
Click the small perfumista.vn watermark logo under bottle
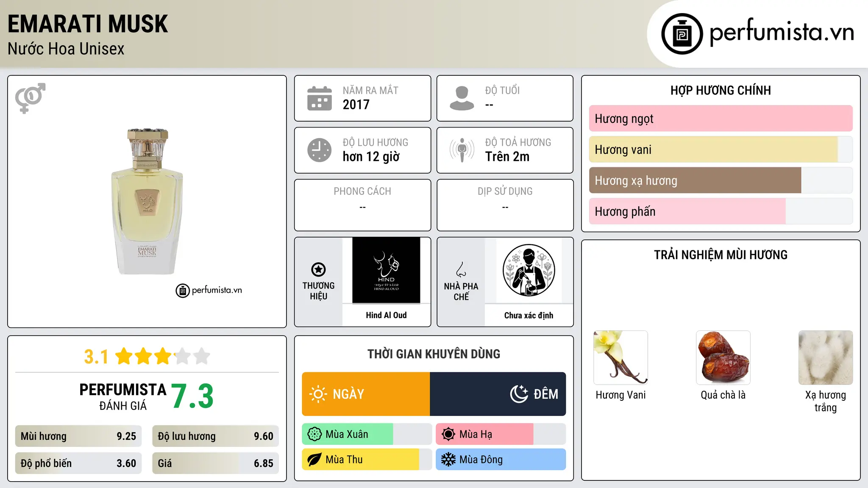pyautogui.click(x=209, y=291)
